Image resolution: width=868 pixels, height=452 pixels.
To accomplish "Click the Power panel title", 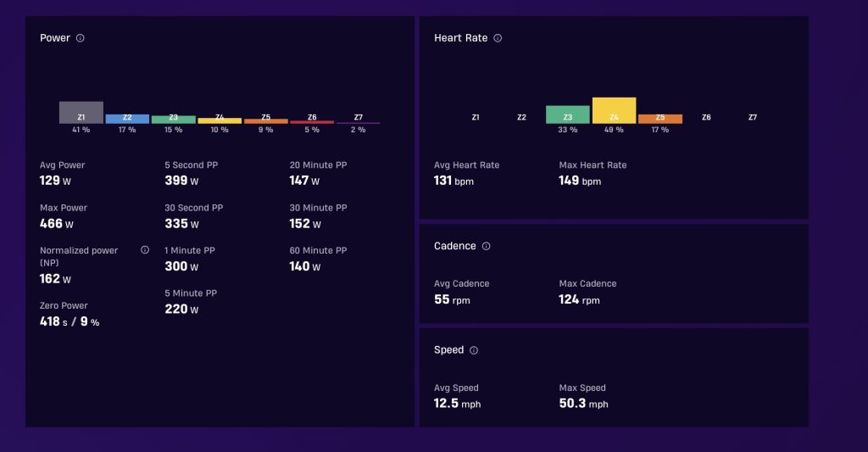I will (55, 38).
